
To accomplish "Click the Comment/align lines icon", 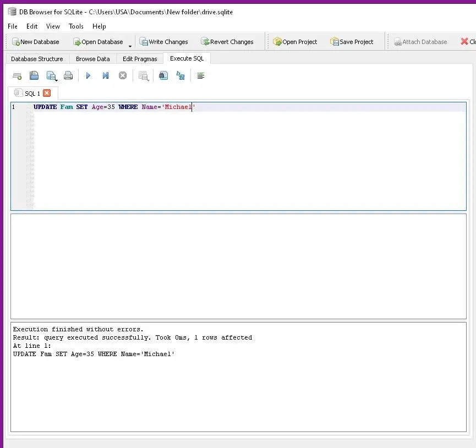I will click(x=201, y=75).
